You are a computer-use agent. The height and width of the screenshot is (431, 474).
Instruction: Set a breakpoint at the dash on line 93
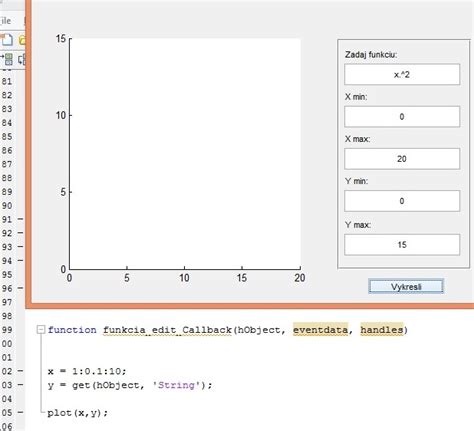[x=20, y=247]
